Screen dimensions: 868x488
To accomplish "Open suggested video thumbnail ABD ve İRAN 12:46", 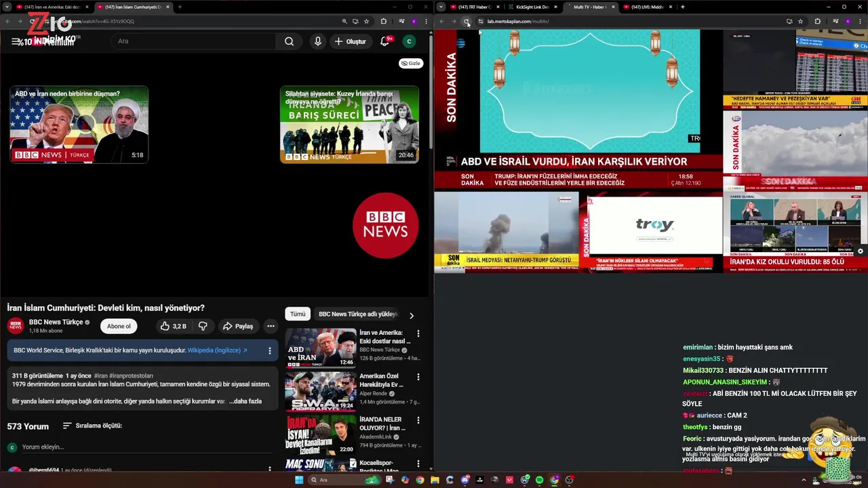I will pyautogui.click(x=320, y=348).
